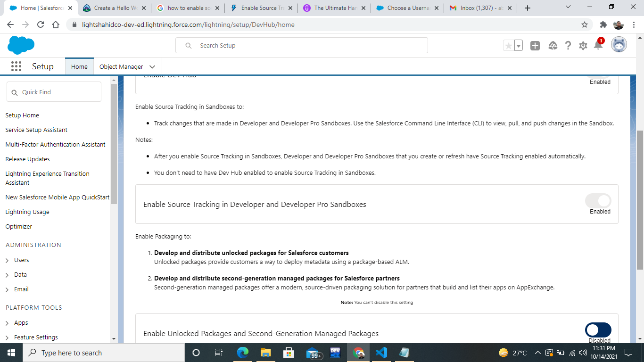Open Microsoft Store from the taskbar

click(x=289, y=353)
